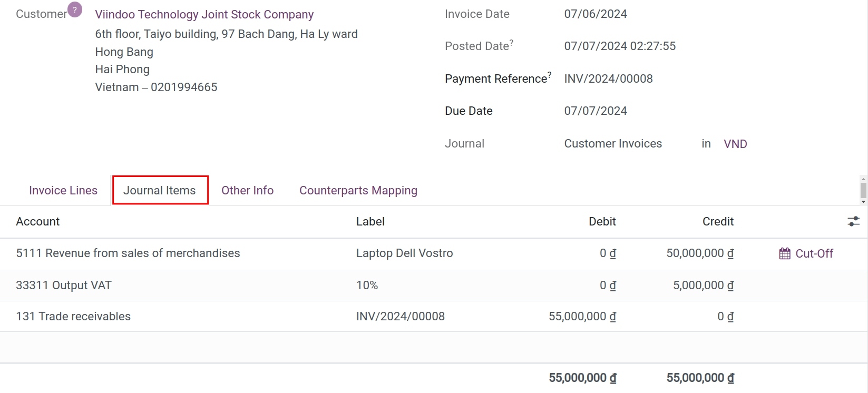Image resolution: width=868 pixels, height=393 pixels.
Task: Click the Customer help question mark icon
Action: click(74, 9)
